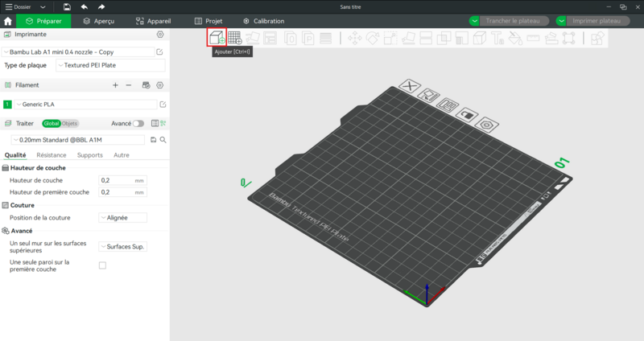This screenshot has height=341, width=644.
Task: Open the Type de plaque dropdown
Action: [x=109, y=65]
